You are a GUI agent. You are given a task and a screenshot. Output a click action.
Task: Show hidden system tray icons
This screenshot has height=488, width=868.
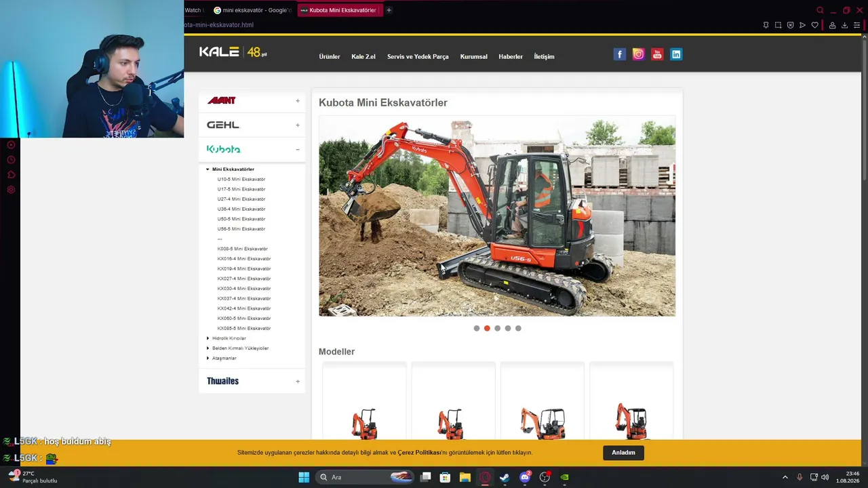[x=785, y=477]
